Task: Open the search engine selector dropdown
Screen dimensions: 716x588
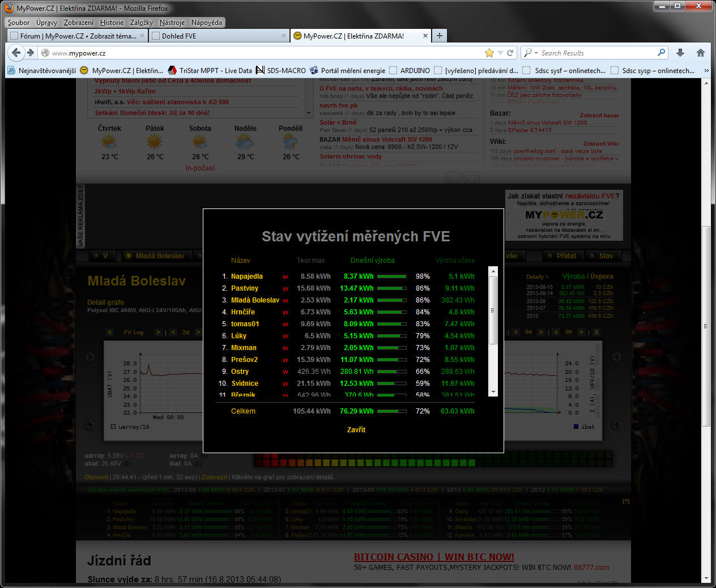Action: click(x=530, y=53)
